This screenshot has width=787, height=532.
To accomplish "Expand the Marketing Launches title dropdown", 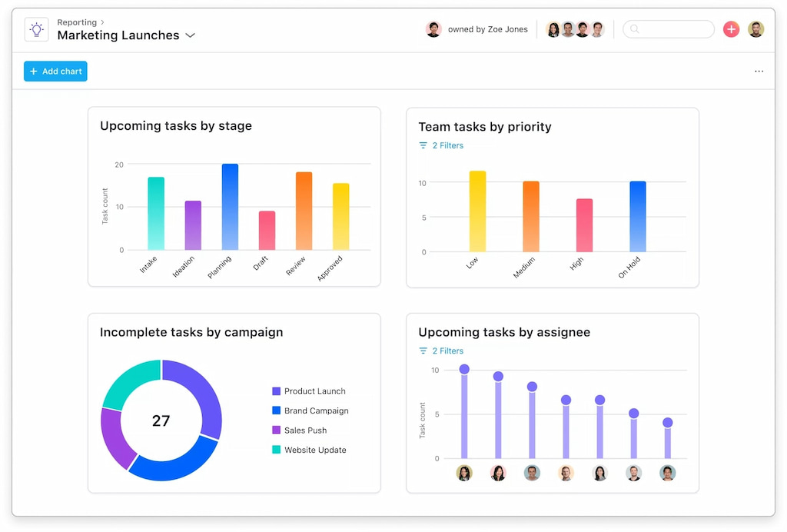I will (x=190, y=35).
